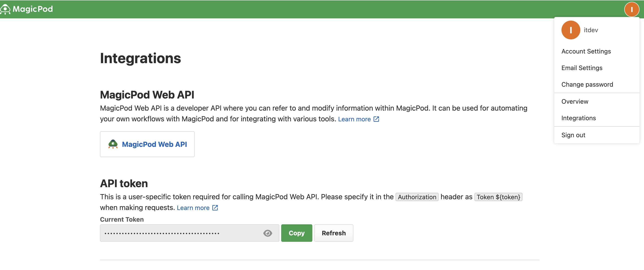Viewport: 644px width, 270px height.
Task: Click the MagicPod rocket icon on API card
Action: click(x=113, y=144)
